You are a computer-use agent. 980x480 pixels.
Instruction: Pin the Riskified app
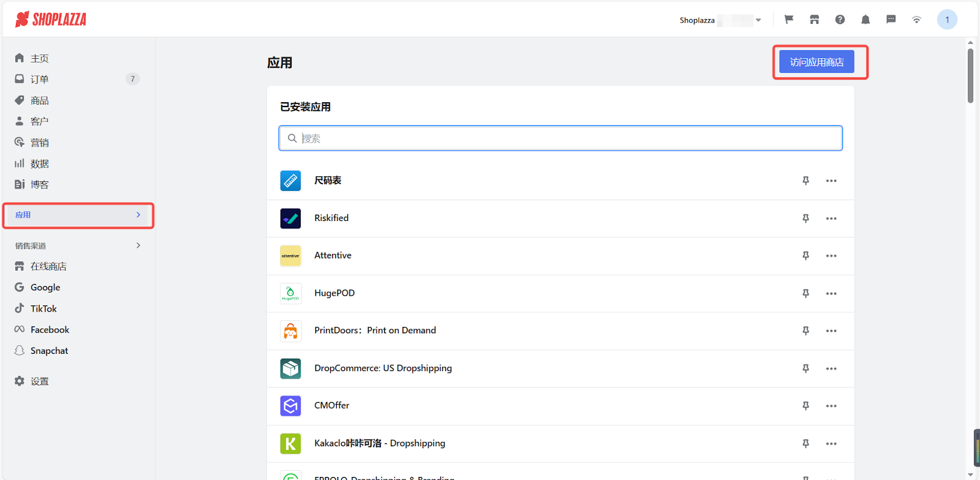tap(806, 219)
